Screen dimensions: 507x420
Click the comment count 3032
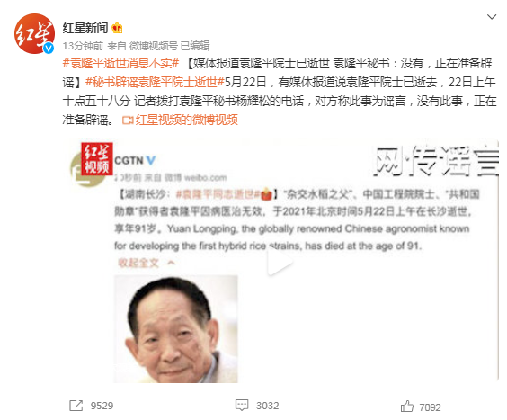(267, 406)
